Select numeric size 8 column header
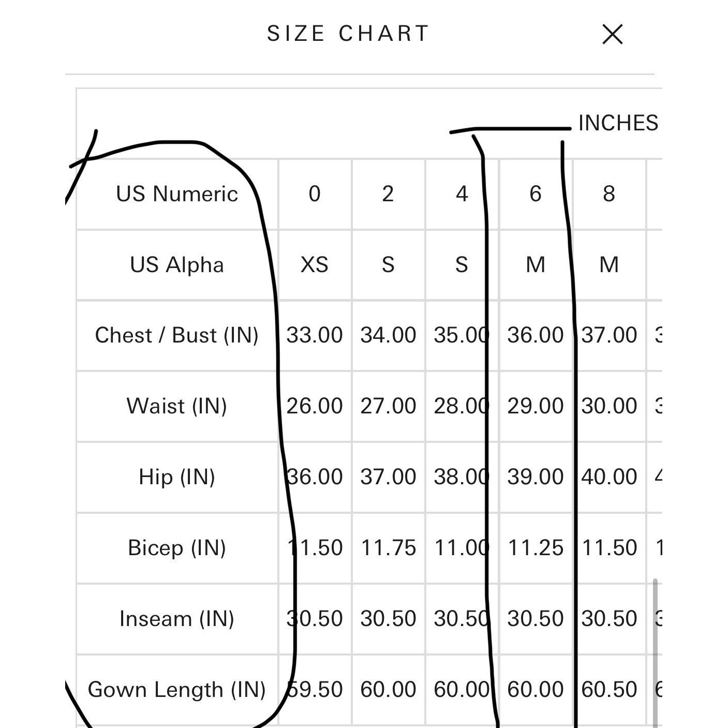The width and height of the screenshot is (728, 728). coord(609,194)
